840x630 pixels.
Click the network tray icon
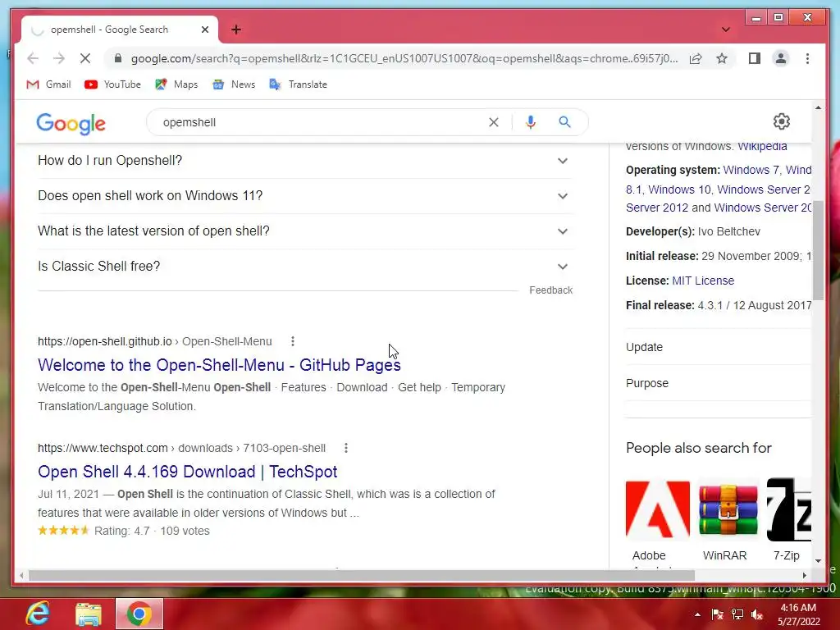click(737, 614)
